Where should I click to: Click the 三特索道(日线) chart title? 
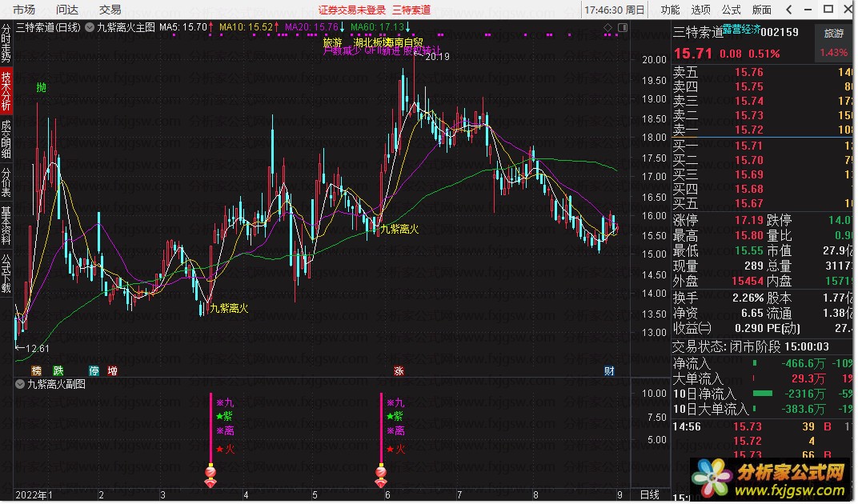48,27
